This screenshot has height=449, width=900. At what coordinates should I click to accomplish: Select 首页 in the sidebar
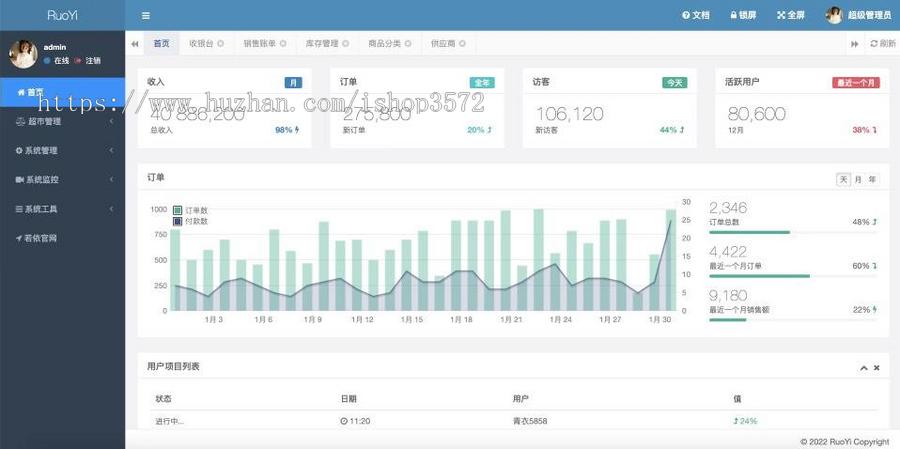coord(63,92)
